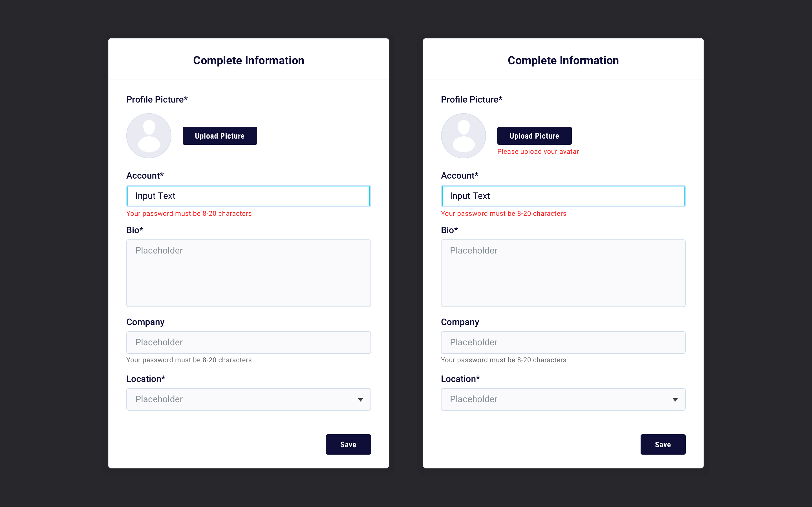Expand the left Location Placeholder select box
The image size is (812, 507).
(249, 399)
